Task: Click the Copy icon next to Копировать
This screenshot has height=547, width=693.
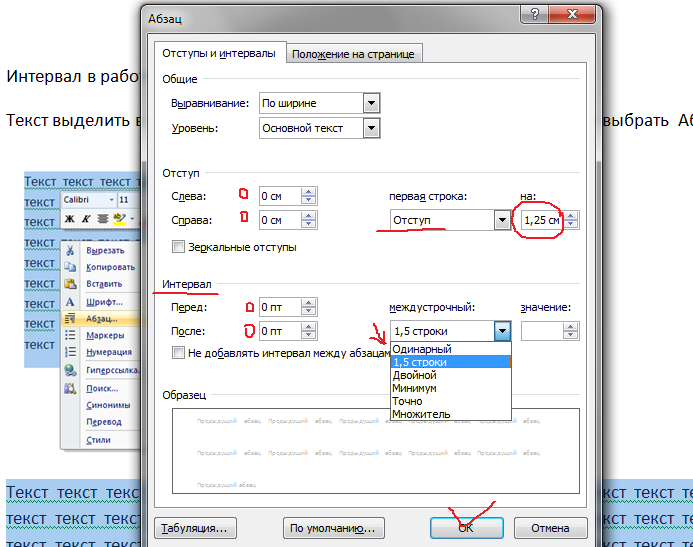Action: click(70, 267)
